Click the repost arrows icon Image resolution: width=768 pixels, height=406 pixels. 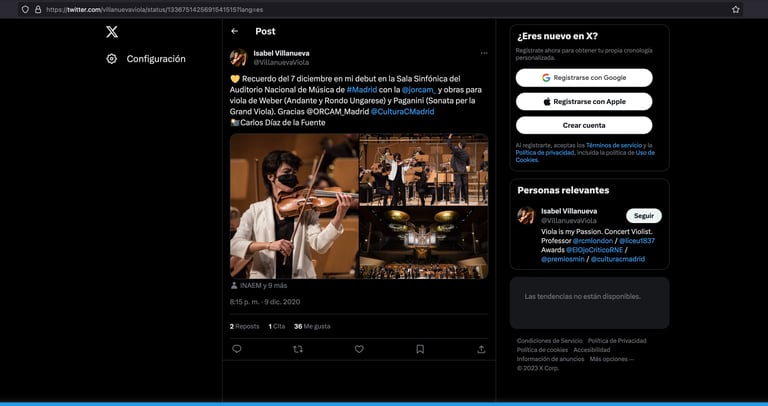pyautogui.click(x=298, y=349)
